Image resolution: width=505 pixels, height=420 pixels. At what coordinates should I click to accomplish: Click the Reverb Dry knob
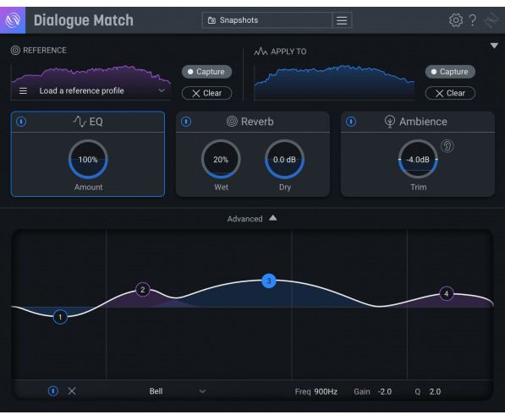click(285, 160)
